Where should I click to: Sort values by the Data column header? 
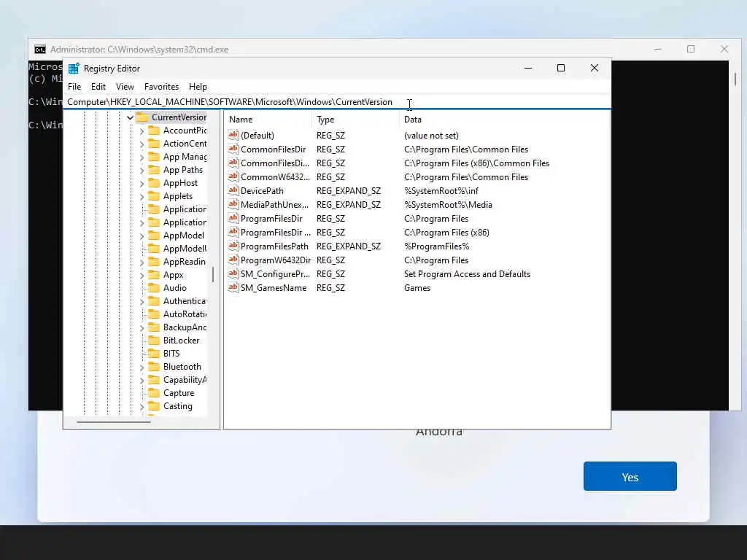[x=505, y=120]
